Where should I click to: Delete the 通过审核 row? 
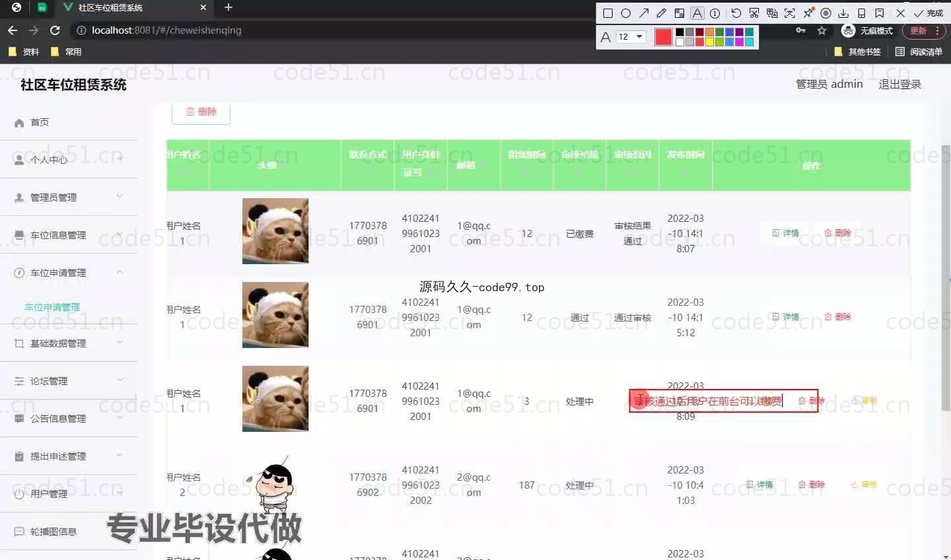tap(837, 317)
